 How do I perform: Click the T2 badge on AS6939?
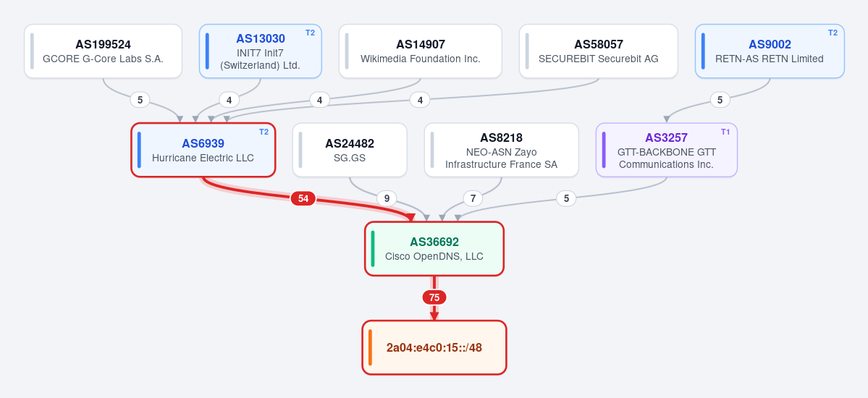click(x=264, y=132)
